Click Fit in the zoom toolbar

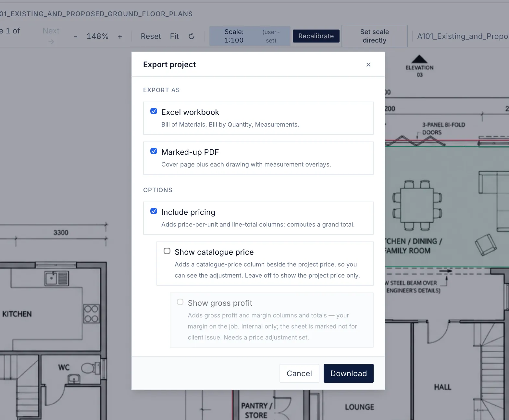tap(174, 36)
